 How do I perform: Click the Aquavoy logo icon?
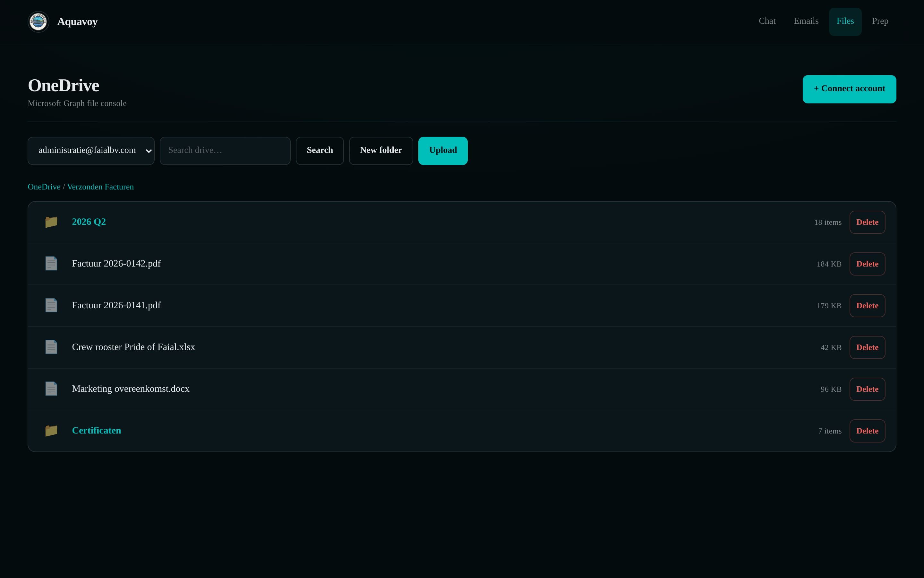coord(38,22)
